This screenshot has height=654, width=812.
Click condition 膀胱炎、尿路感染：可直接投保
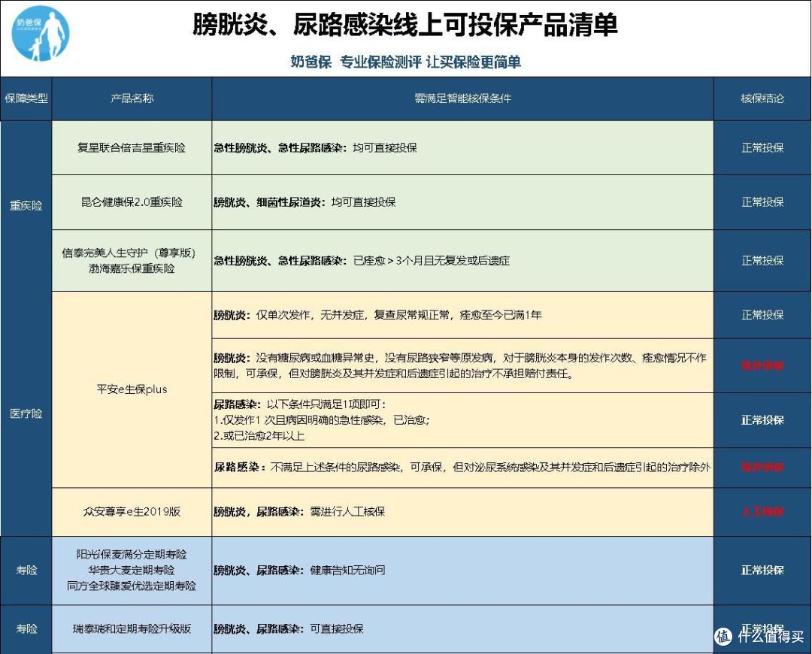click(289, 628)
